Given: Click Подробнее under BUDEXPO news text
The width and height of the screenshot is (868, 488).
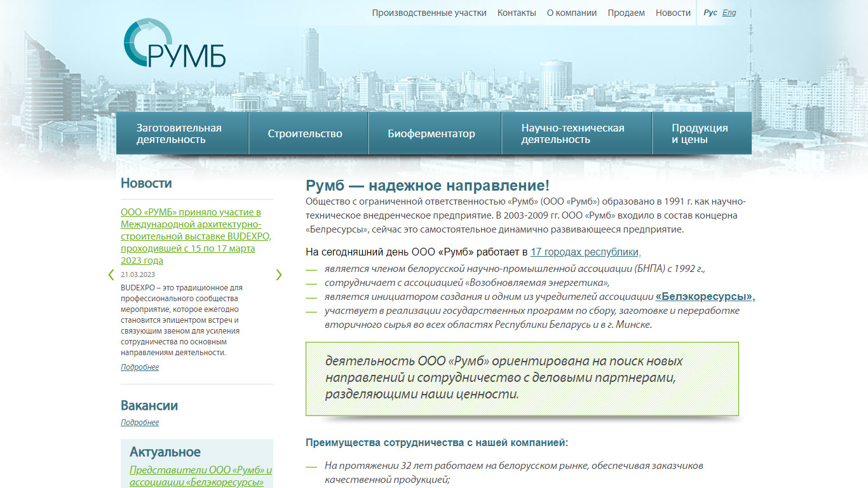Looking at the screenshot, I should tap(140, 367).
